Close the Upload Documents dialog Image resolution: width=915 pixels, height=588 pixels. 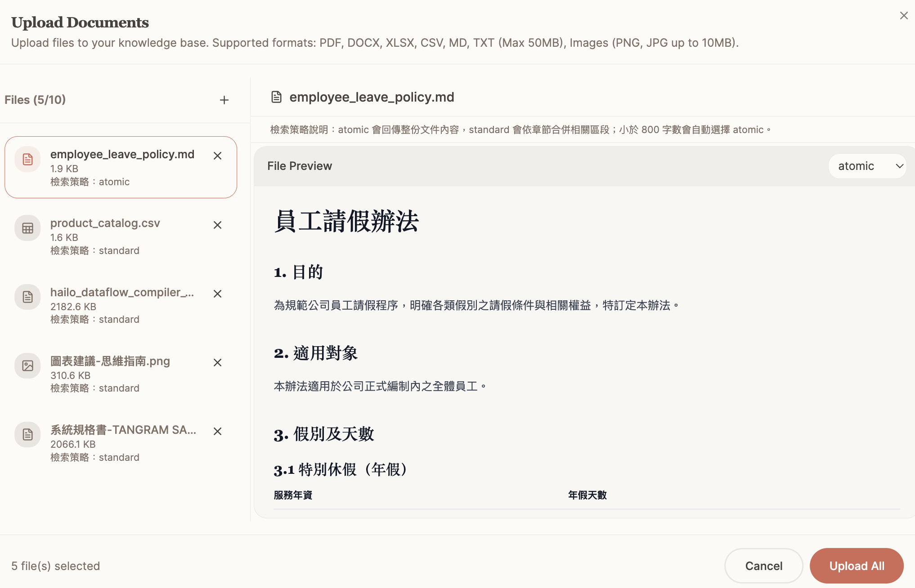[903, 16]
